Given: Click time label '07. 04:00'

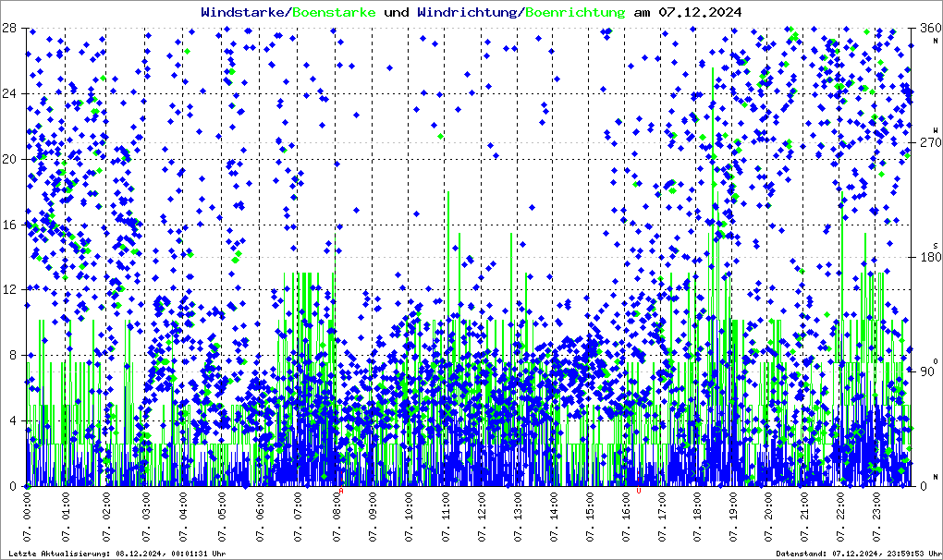Looking at the screenshot, I should click(183, 517).
